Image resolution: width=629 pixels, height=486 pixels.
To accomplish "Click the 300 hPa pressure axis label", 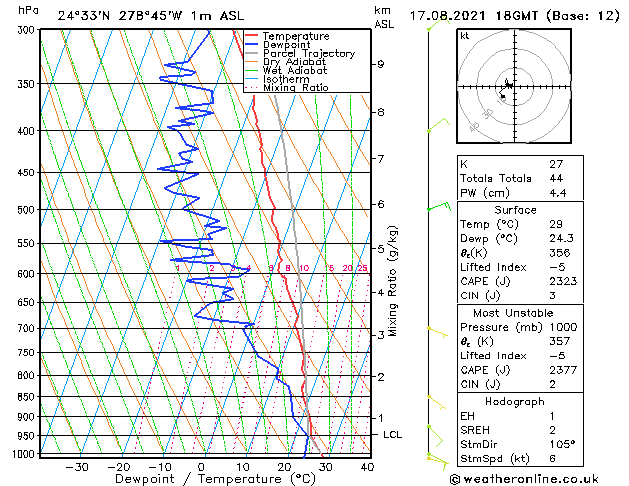I will tap(26, 30).
